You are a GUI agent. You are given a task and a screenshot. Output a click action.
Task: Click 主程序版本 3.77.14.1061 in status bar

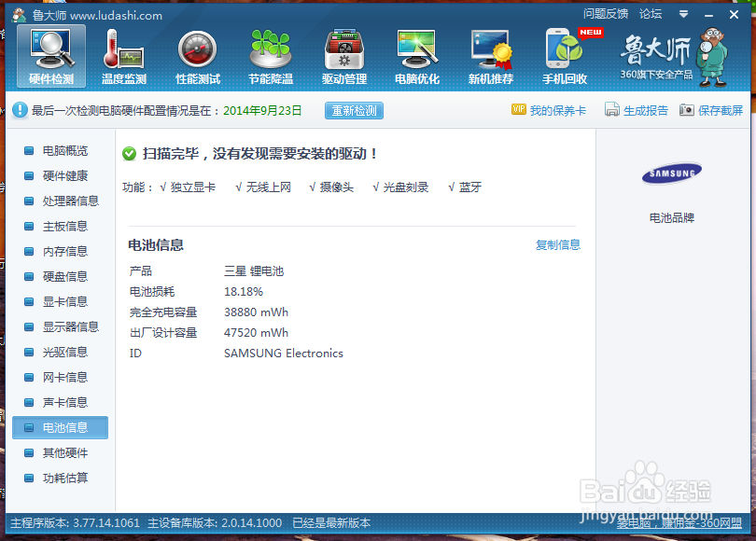(x=76, y=523)
